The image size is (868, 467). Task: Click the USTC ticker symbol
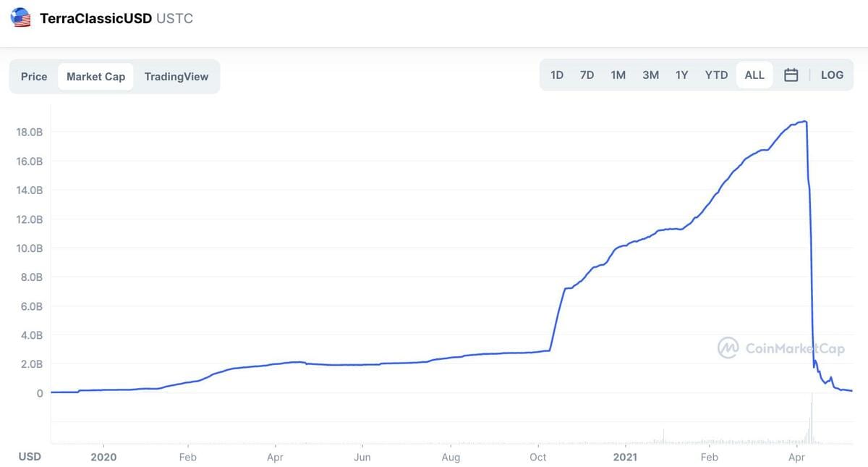click(x=174, y=18)
